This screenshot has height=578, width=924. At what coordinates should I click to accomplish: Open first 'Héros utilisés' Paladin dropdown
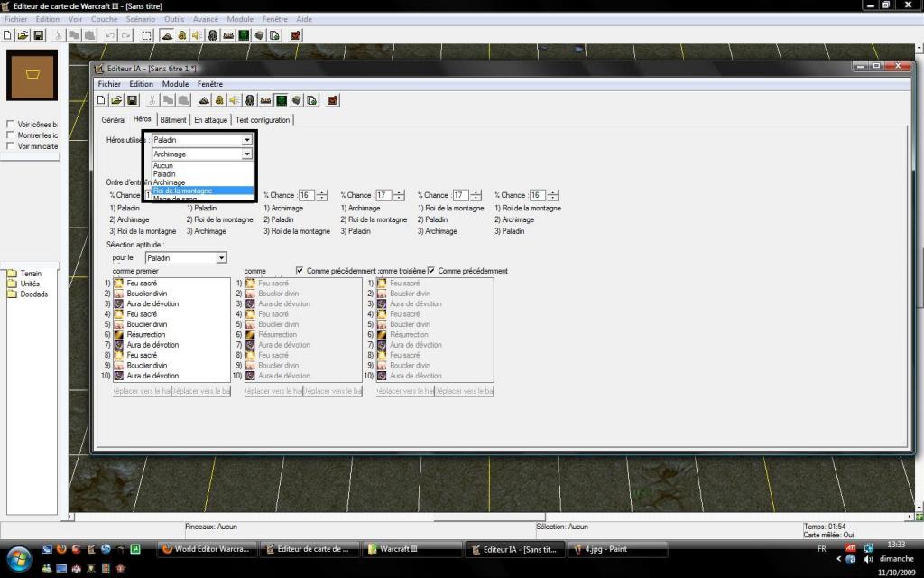click(247, 140)
